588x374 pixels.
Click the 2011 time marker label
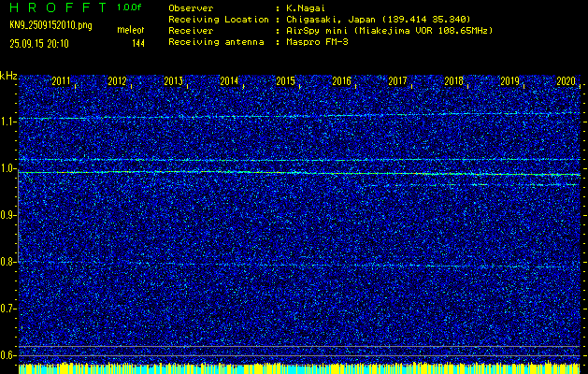click(61, 81)
